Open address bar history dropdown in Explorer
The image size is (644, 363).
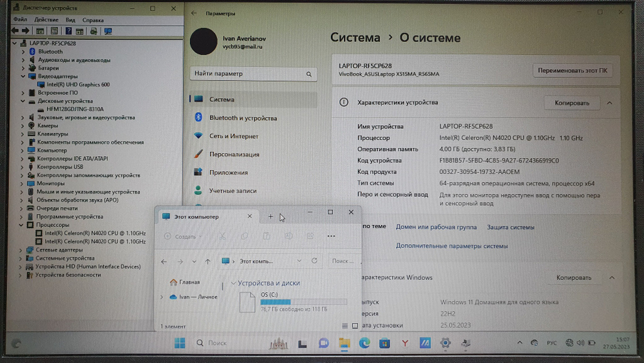pyautogui.click(x=299, y=260)
